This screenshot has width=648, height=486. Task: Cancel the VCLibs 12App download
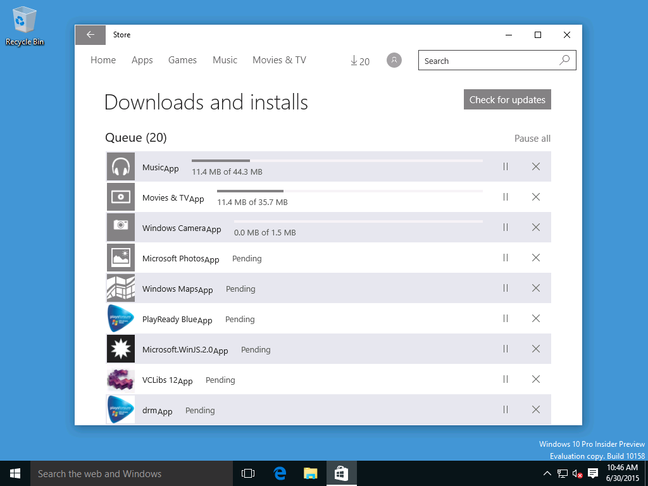point(536,379)
